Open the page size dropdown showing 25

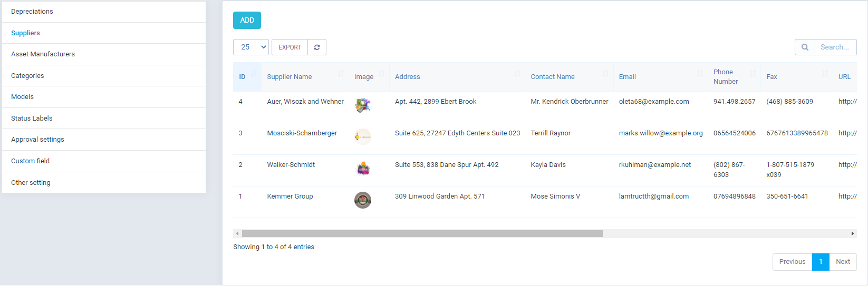(251, 47)
